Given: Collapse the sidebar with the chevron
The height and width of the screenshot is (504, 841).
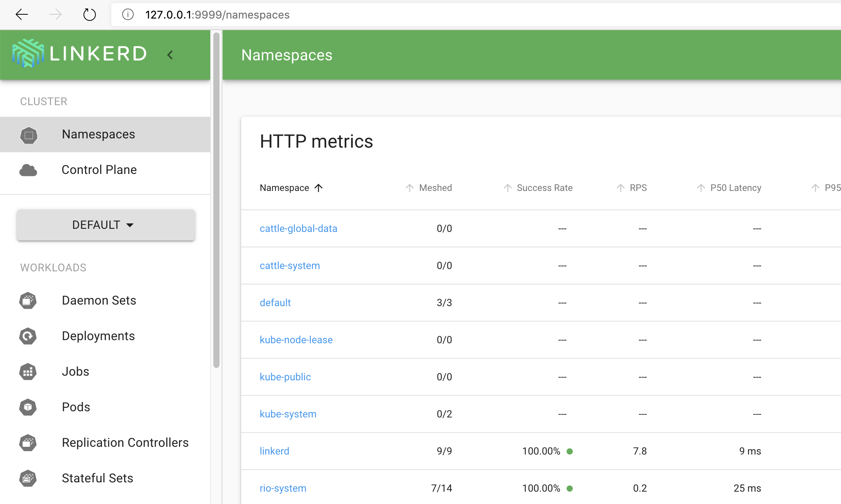Looking at the screenshot, I should coord(170,55).
